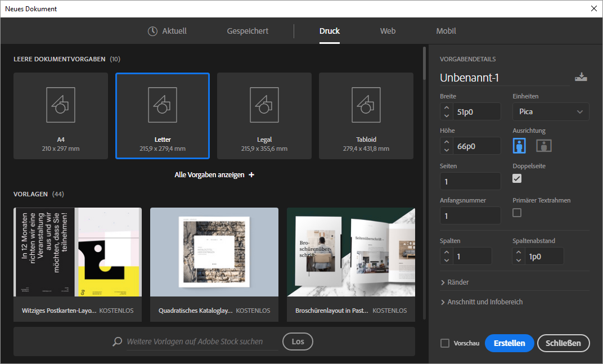Switch to the Druck tab
Viewport: 603px width, 364px height.
(x=330, y=31)
